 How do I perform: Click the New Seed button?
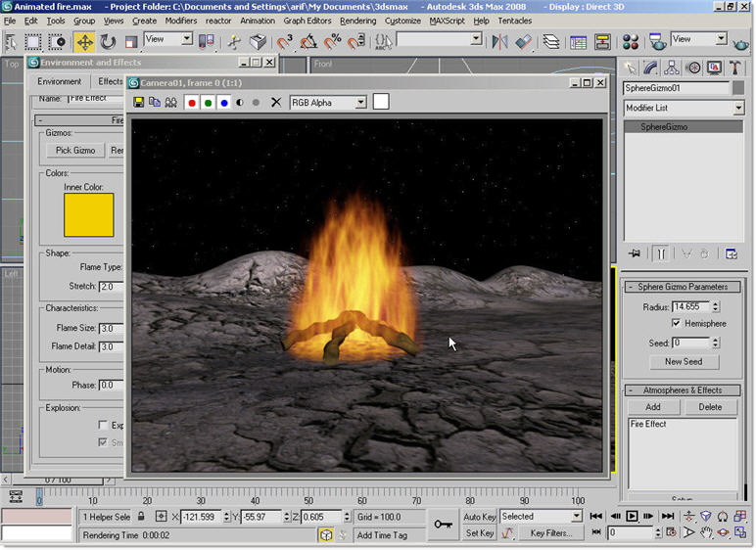coord(683,362)
